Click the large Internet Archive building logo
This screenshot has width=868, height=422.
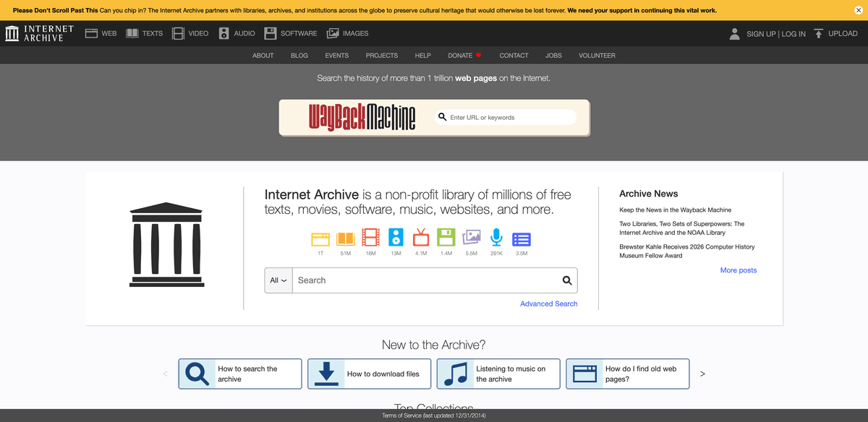pos(166,244)
